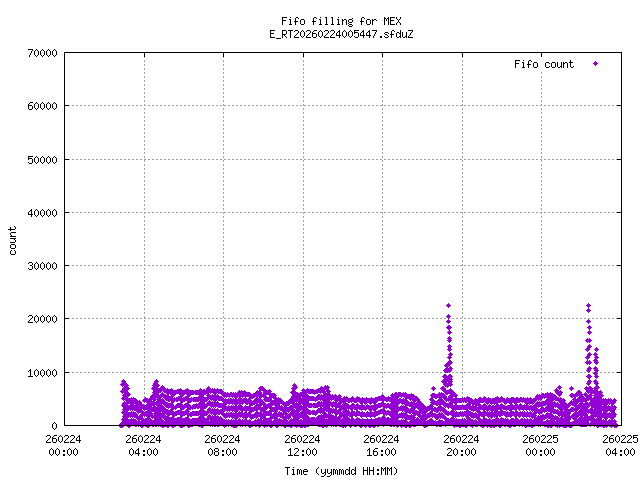Select the 260224 08:00 time tick label

tap(222, 445)
